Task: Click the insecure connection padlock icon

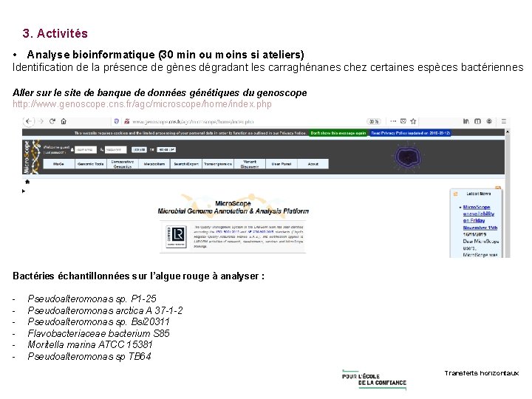Action: [126, 121]
